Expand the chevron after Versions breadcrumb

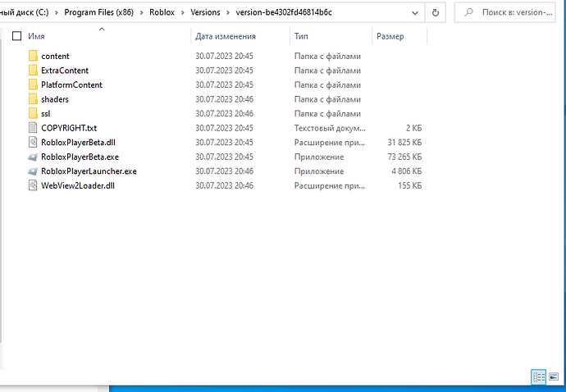[228, 12]
